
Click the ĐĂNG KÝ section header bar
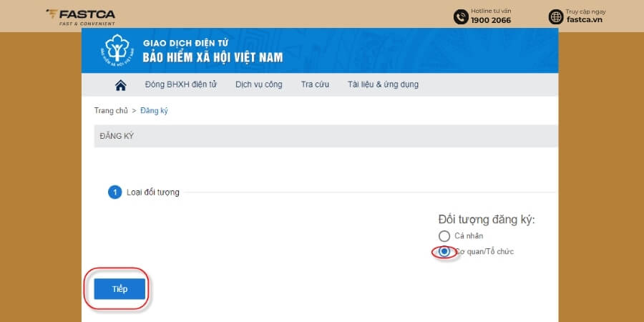click(x=326, y=136)
